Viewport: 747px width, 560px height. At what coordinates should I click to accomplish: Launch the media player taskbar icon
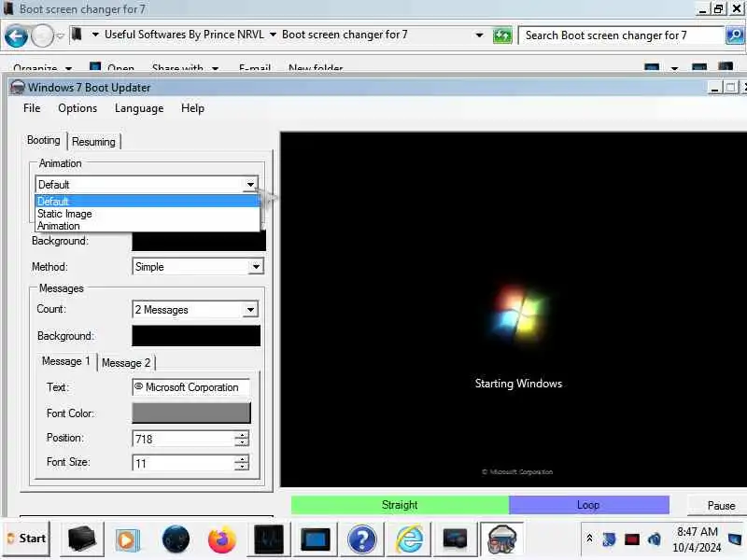click(x=127, y=539)
